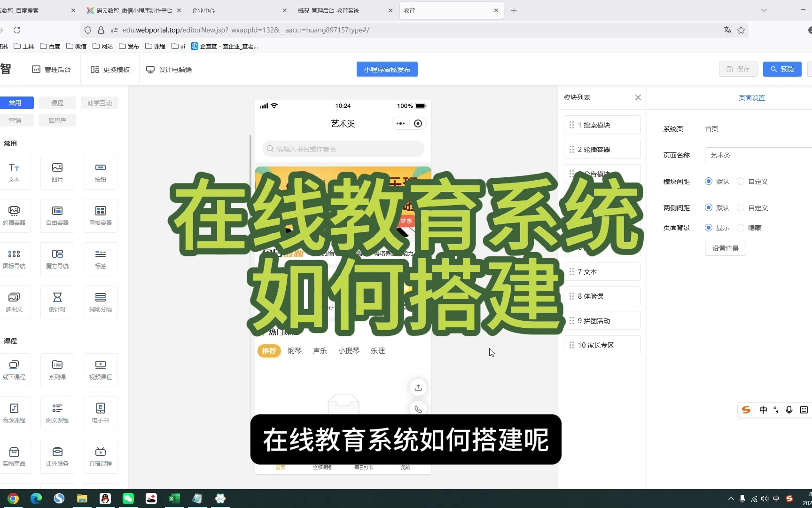
Task: Expand the browser tab list chevron
Action: (x=764, y=10)
